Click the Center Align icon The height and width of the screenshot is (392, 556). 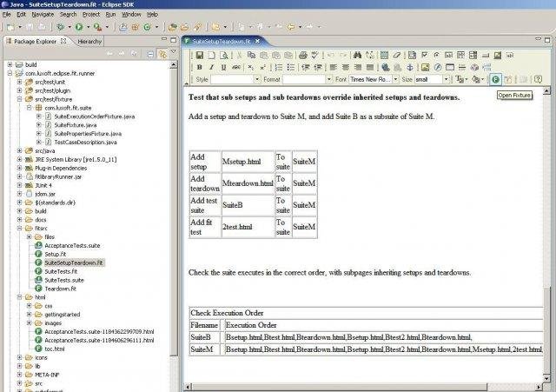346,68
